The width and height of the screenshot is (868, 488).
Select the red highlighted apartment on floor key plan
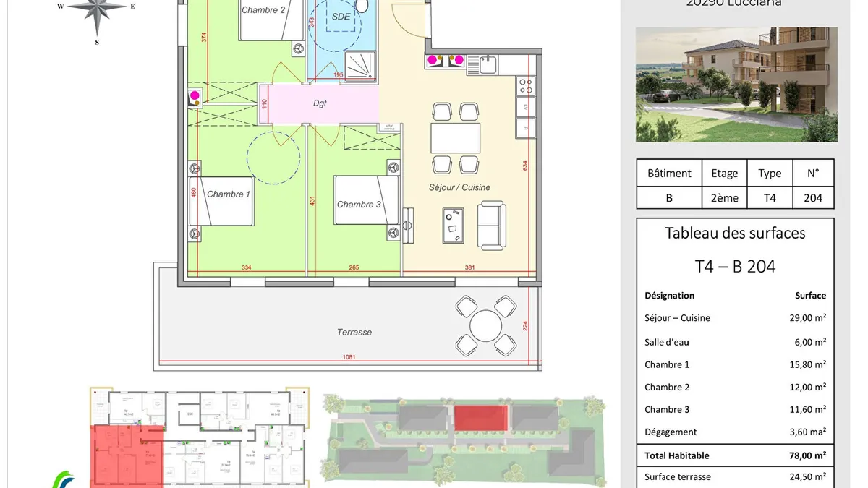click(126, 455)
